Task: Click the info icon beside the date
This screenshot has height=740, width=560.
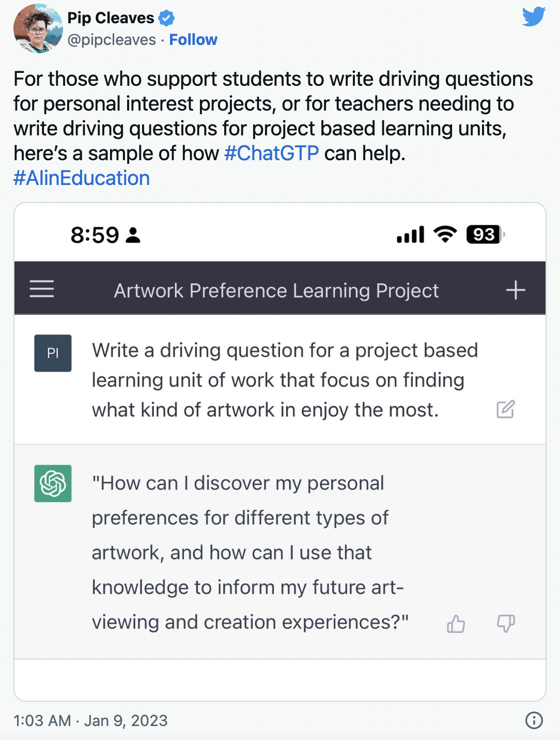Action: click(x=534, y=720)
